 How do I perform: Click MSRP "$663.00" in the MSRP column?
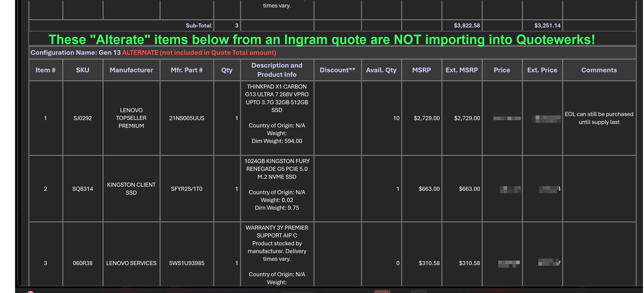point(429,189)
